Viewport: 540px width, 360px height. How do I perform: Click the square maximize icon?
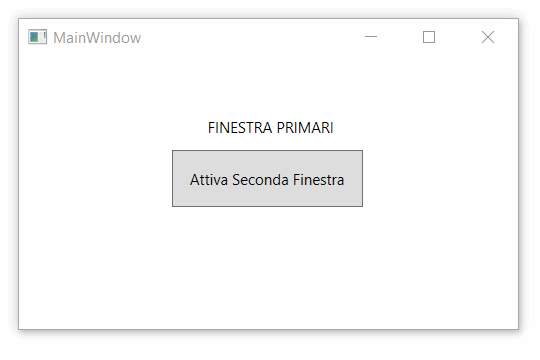[x=429, y=37]
